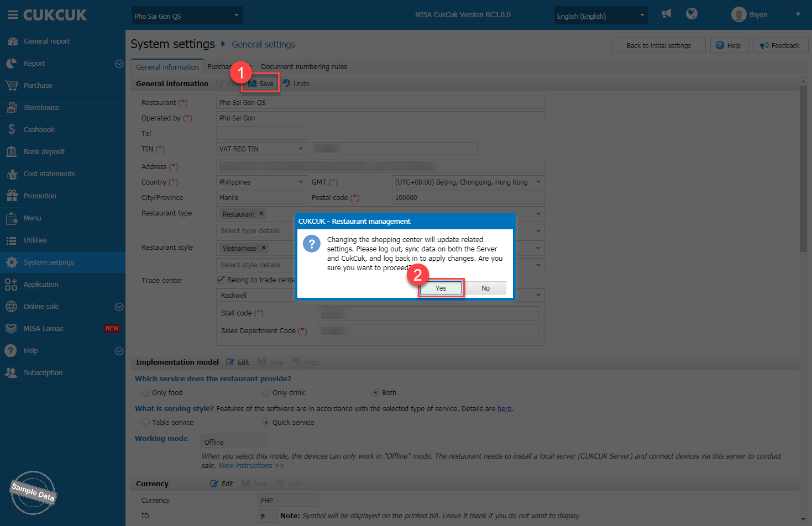Open the Menu clipboard icon
The image size is (812, 526).
point(12,218)
